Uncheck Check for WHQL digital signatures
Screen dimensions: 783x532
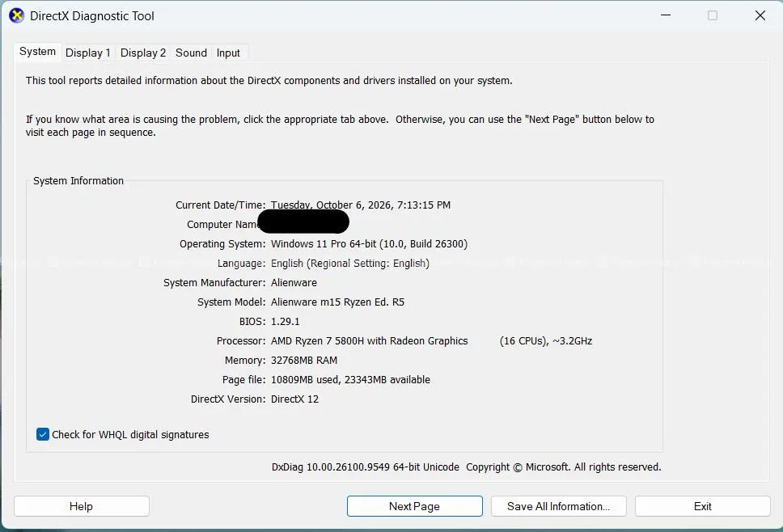point(42,435)
